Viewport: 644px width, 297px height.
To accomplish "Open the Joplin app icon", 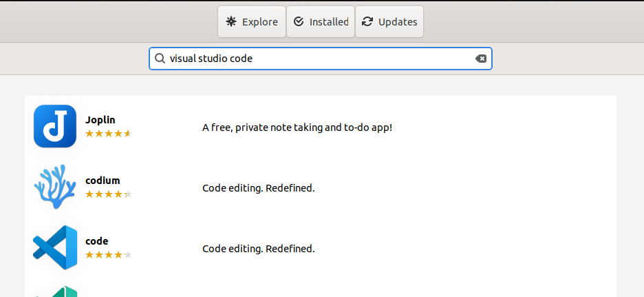I will point(55,126).
